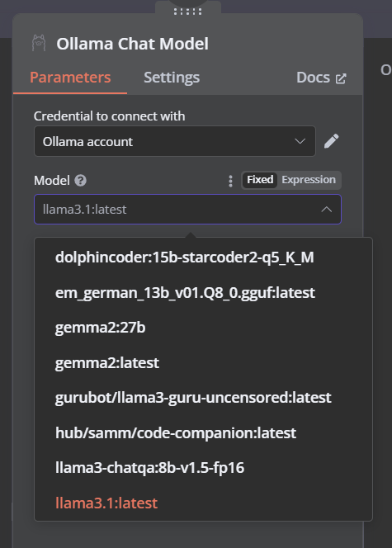
Task: Switch Model field to Fixed mode
Action: tap(260, 180)
